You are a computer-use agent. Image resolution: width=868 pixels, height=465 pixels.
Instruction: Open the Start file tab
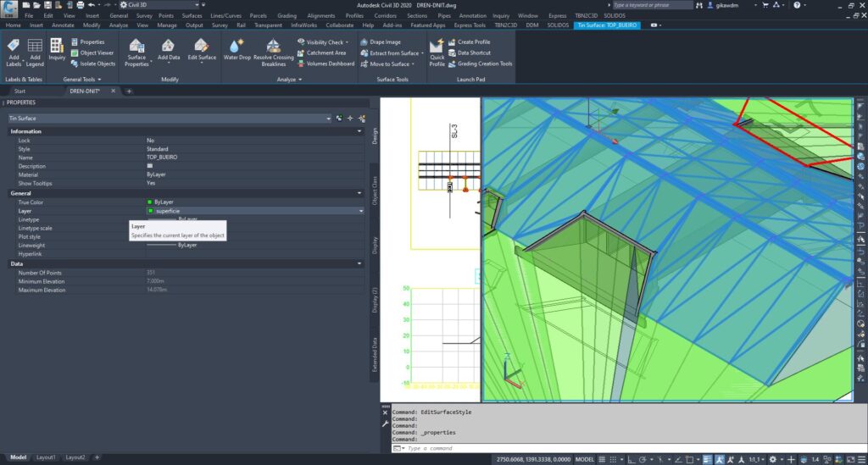coord(19,91)
